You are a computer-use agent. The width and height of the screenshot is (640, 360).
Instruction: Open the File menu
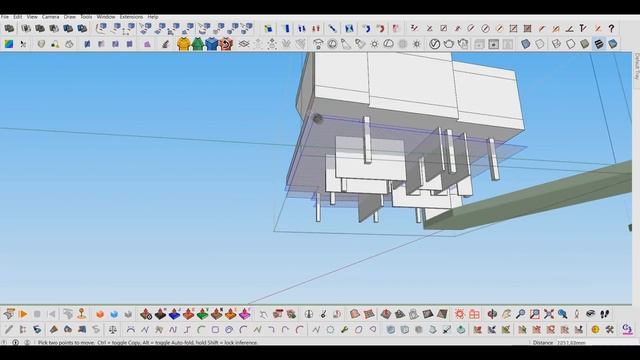[4, 17]
